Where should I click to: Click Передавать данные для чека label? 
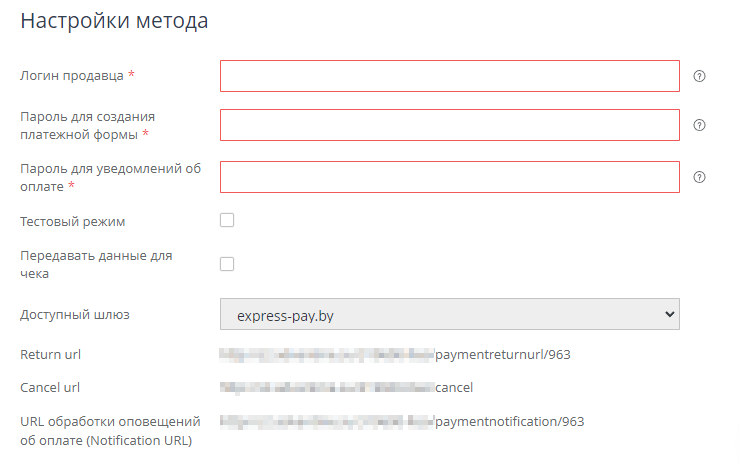(x=96, y=264)
